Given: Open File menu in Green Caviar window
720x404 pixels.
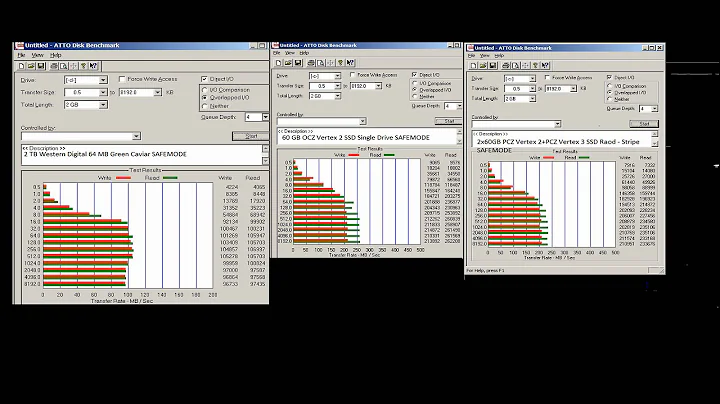Looking at the screenshot, I should 22,55.
